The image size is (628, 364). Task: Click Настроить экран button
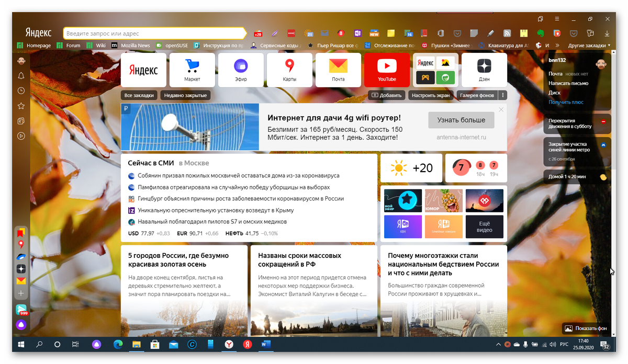click(431, 95)
